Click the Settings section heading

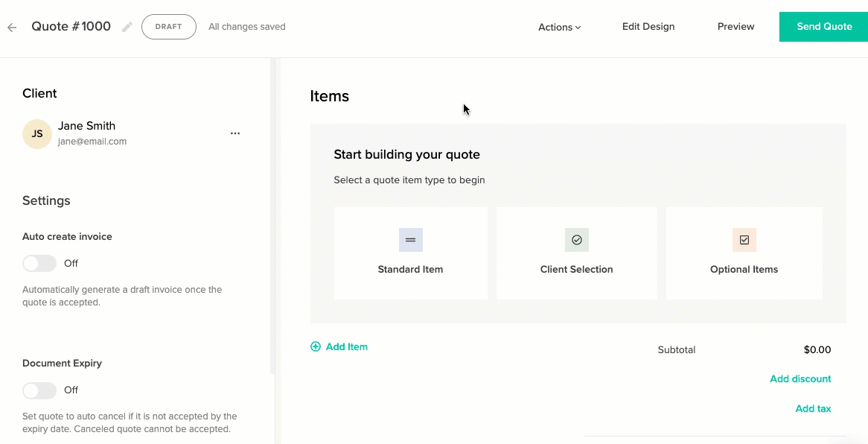click(46, 200)
